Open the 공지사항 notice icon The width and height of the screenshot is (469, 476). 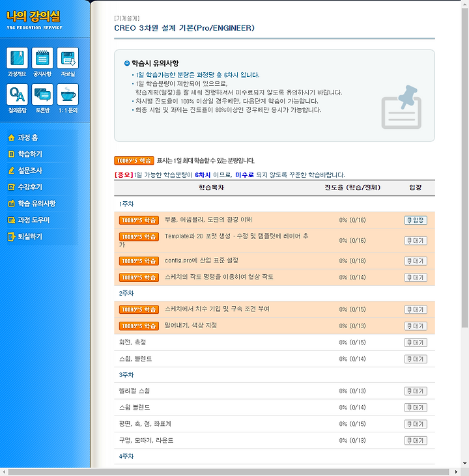(x=42, y=62)
